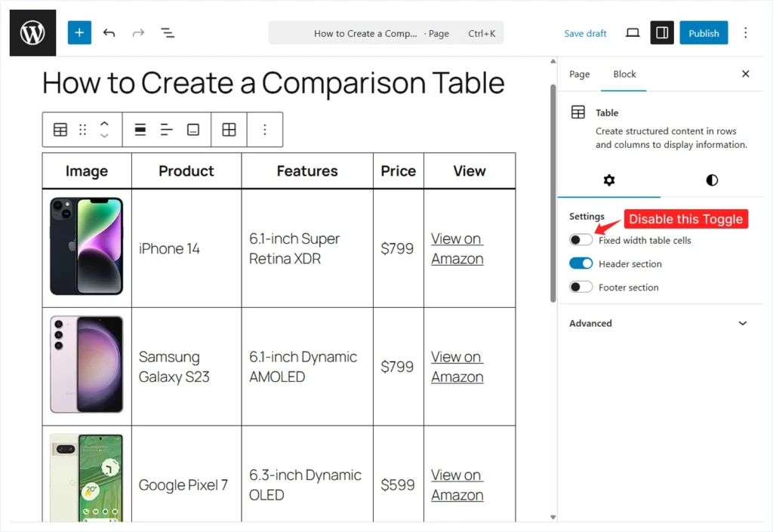Click the page title heading text
The height and width of the screenshot is (532, 773).
pyautogui.click(x=273, y=83)
